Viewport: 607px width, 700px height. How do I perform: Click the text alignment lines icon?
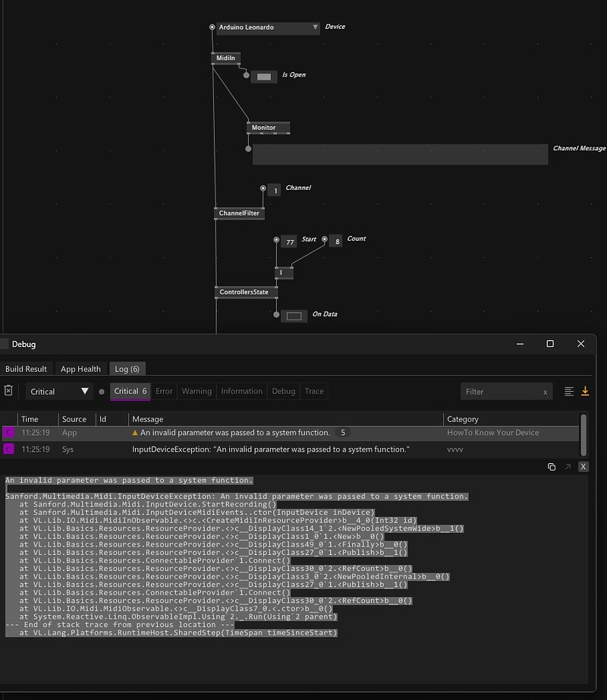[x=569, y=391]
